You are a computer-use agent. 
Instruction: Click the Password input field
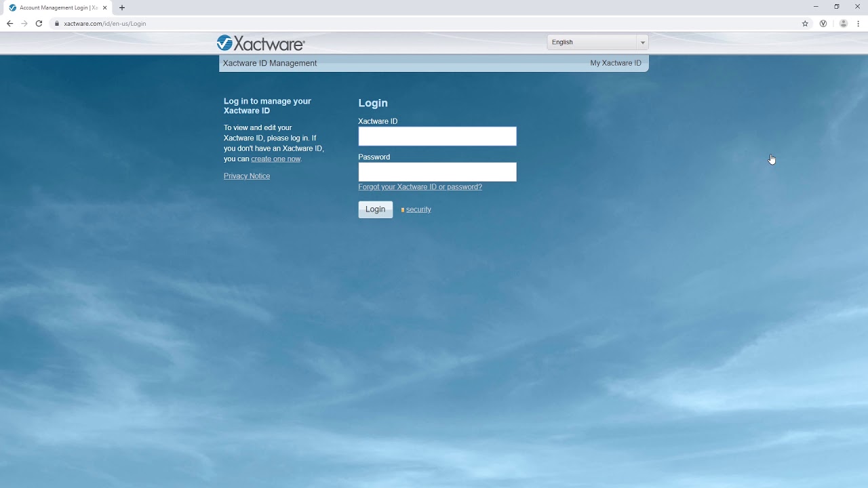[437, 172]
